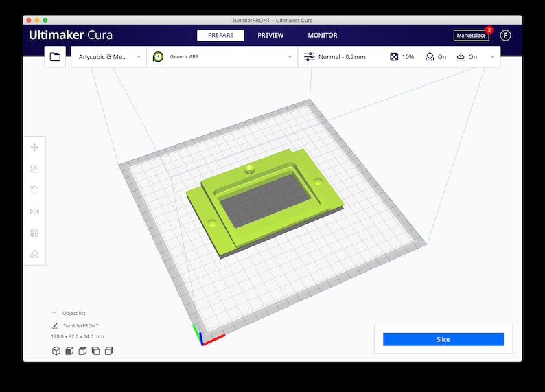Edit TumblerFRONT name with pencil icon
This screenshot has width=545, height=392.
pos(55,325)
